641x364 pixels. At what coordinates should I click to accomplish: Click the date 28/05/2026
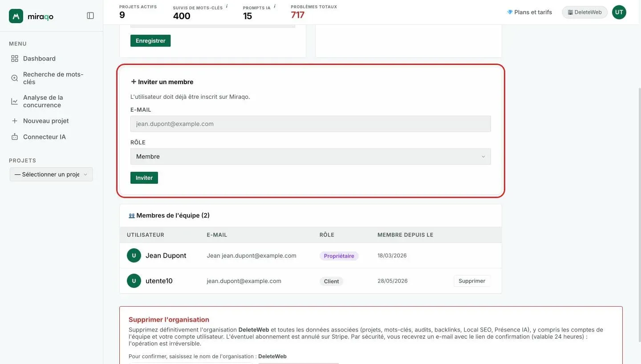[393, 281]
